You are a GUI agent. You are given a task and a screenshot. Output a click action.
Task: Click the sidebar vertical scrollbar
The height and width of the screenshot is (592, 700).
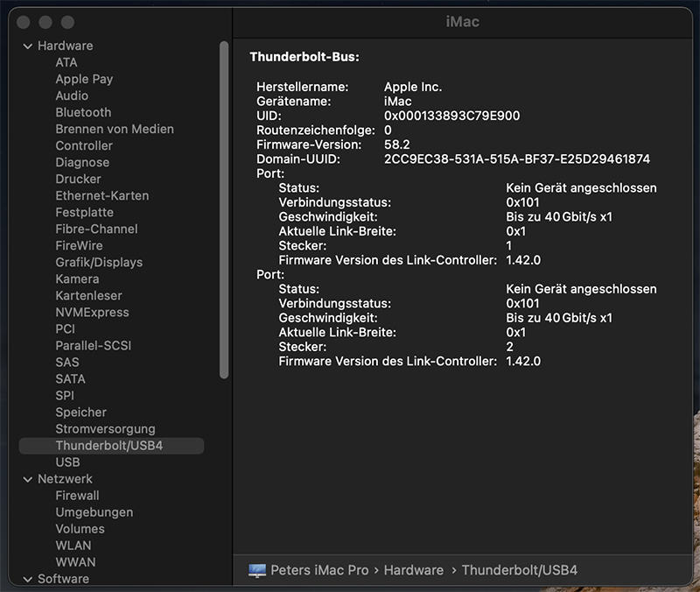click(x=224, y=210)
